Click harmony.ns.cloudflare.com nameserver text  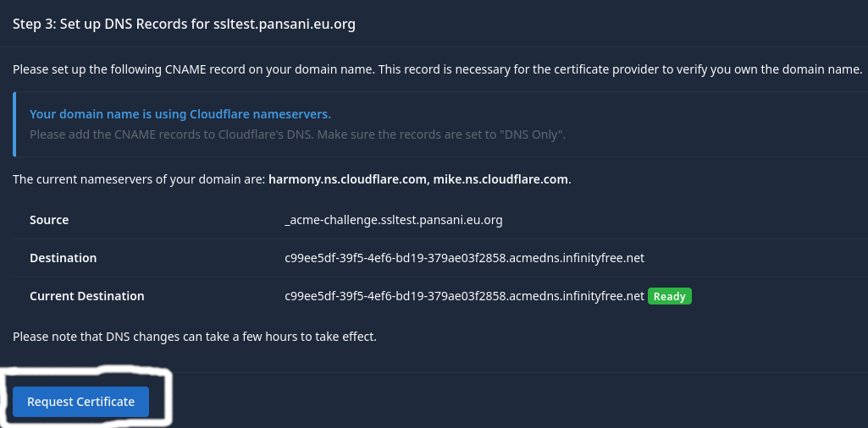[347, 179]
